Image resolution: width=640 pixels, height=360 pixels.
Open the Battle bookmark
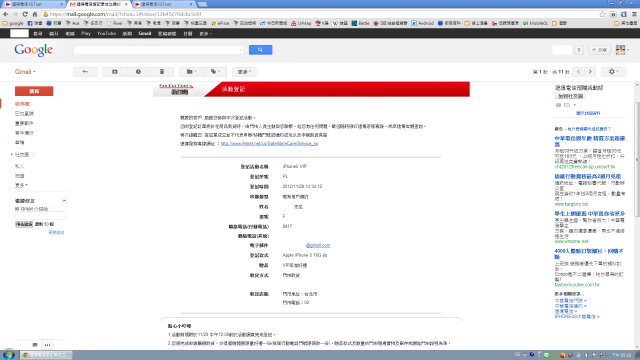click(x=360, y=23)
